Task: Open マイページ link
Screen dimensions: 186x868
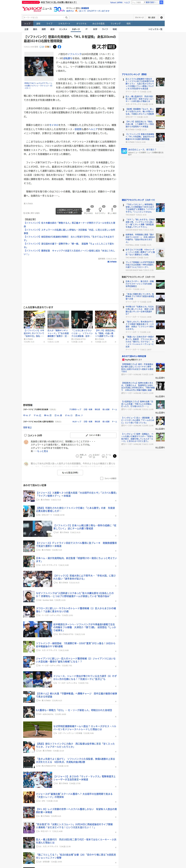Action: (x=139, y=18)
